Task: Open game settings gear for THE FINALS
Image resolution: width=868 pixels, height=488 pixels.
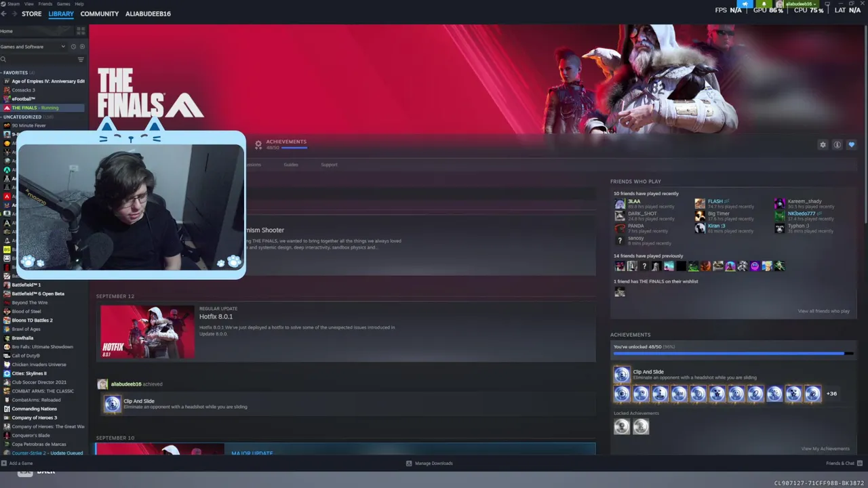Action: (823, 144)
